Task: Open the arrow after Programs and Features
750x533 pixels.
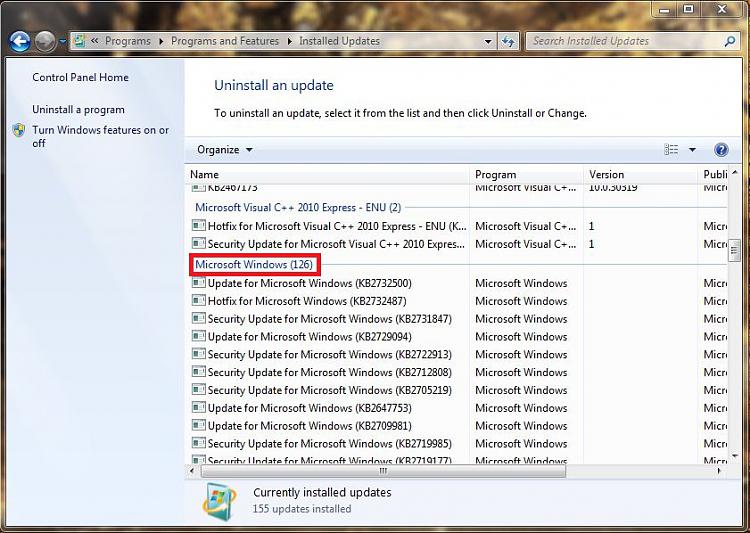Action: pyautogui.click(x=289, y=42)
